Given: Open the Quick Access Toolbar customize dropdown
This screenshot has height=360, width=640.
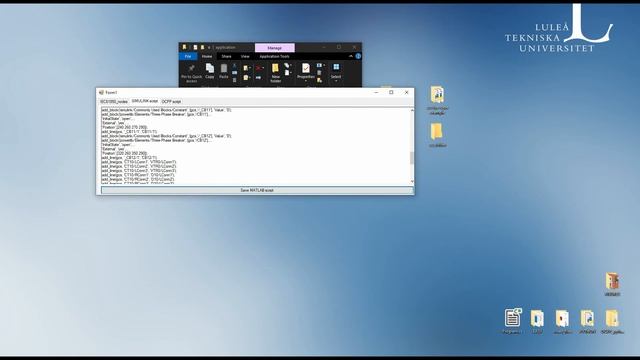Looking at the screenshot, I should pos(209,47).
